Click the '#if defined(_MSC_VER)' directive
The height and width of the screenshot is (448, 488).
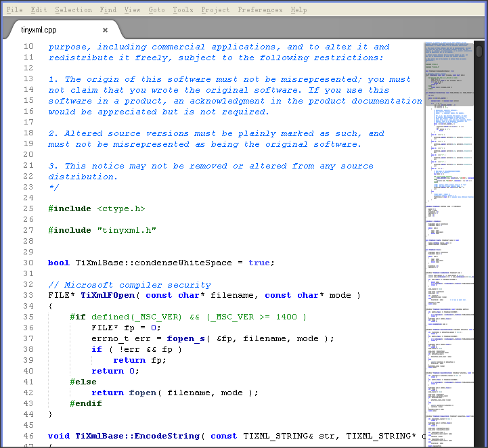pos(126,317)
